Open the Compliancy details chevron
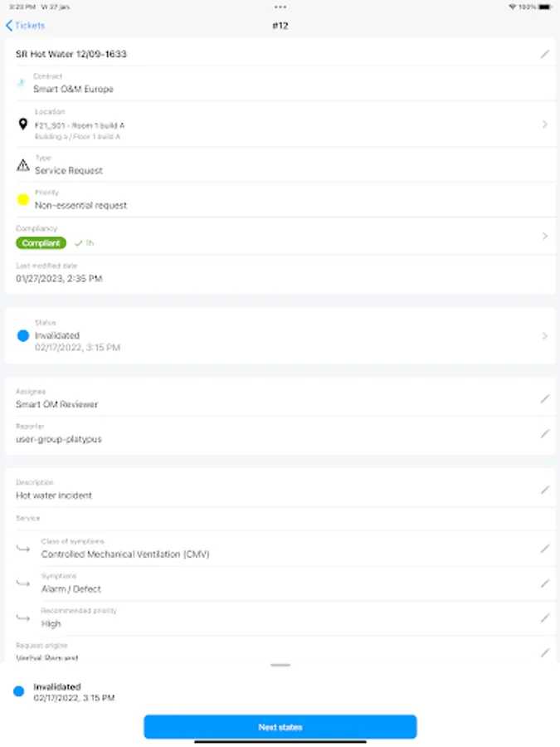The width and height of the screenshot is (560, 747). [x=545, y=236]
